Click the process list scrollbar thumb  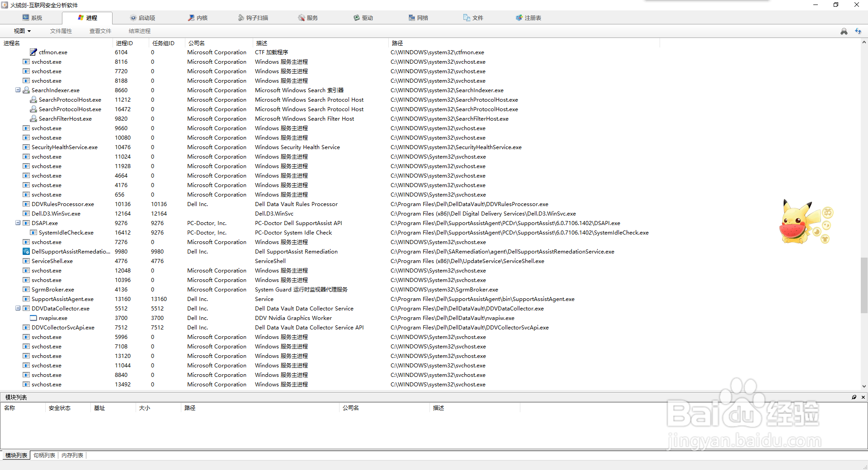point(864,285)
